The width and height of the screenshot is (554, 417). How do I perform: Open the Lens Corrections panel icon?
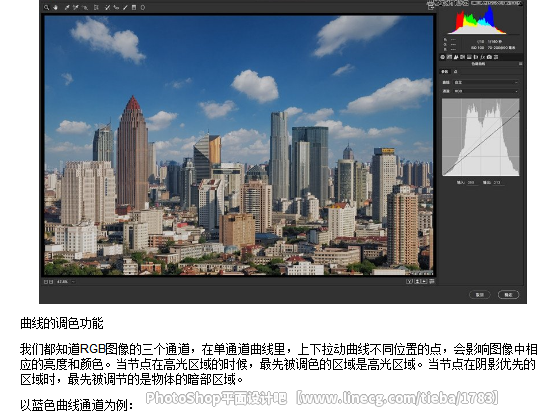click(x=476, y=57)
